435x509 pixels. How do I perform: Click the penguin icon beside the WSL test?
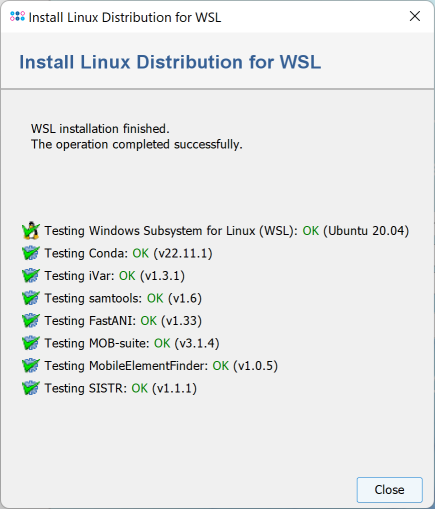[31, 230]
